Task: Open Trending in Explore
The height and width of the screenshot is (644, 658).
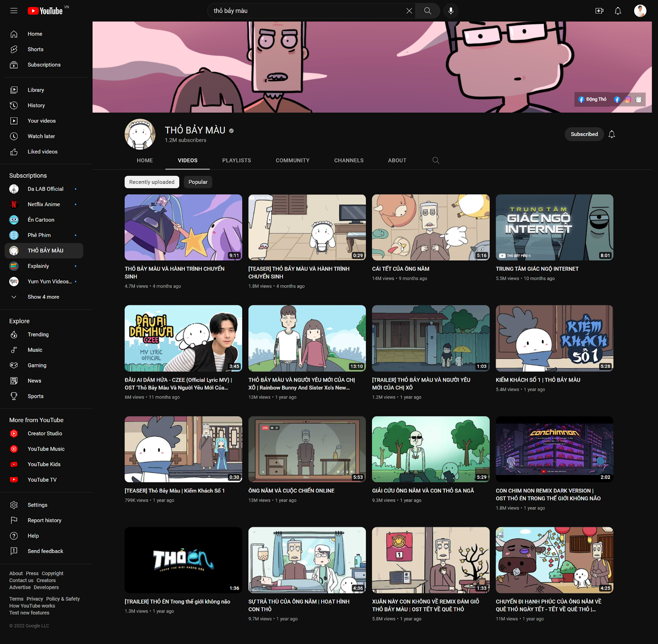Action: click(44, 335)
